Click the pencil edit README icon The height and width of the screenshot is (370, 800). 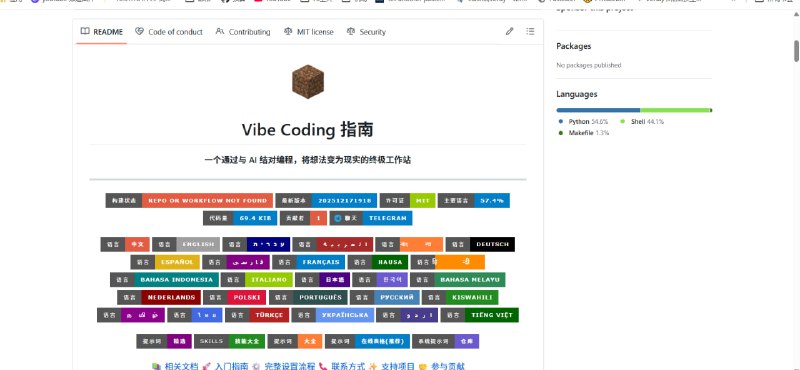pos(509,32)
